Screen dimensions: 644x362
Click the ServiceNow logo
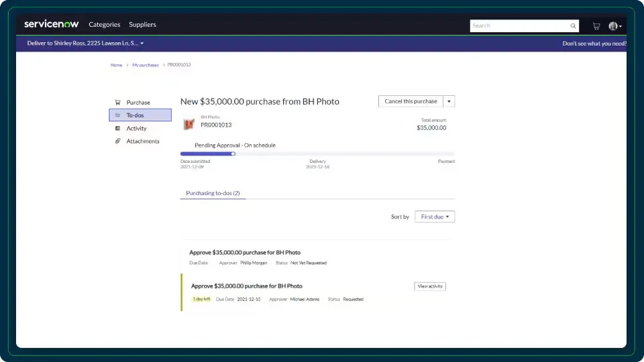[x=52, y=24]
